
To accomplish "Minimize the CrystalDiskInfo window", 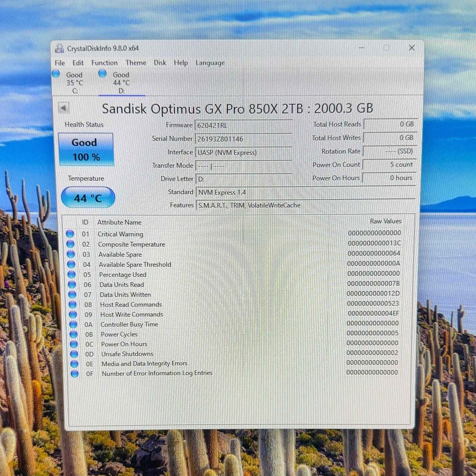I will 361,48.
